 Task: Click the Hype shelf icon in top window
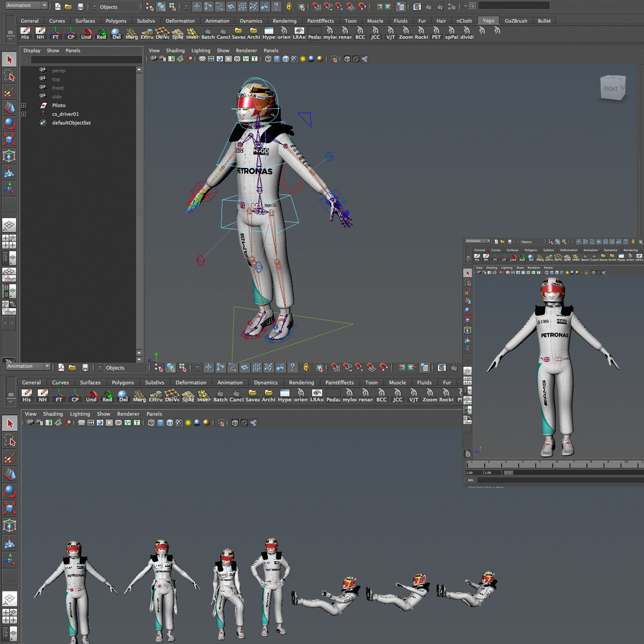(269, 33)
